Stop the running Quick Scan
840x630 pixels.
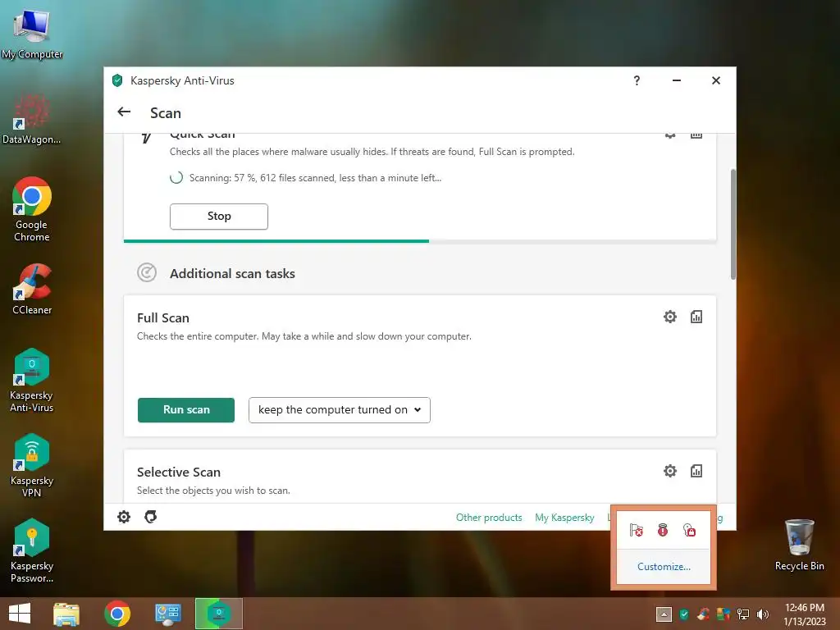coord(218,217)
